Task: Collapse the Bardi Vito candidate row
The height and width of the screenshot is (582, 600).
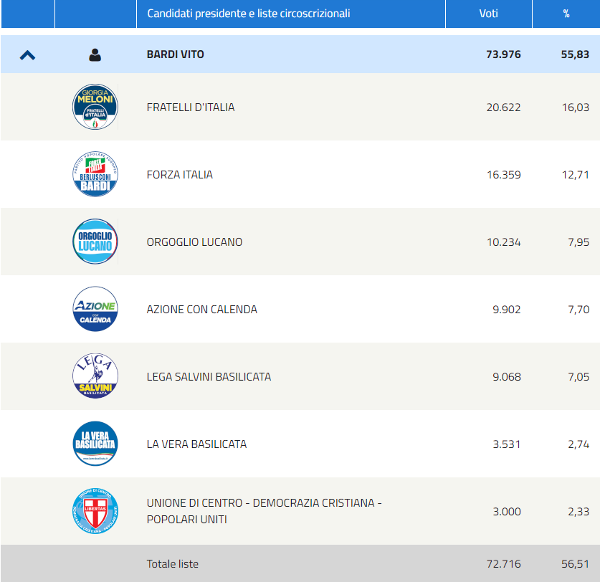Action: tap(27, 54)
